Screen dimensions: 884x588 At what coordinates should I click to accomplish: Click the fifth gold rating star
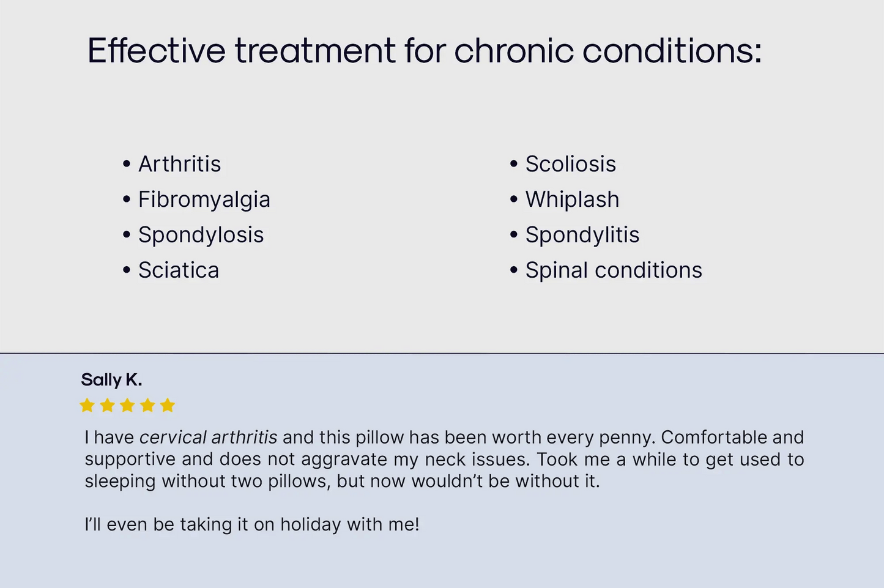(x=168, y=405)
